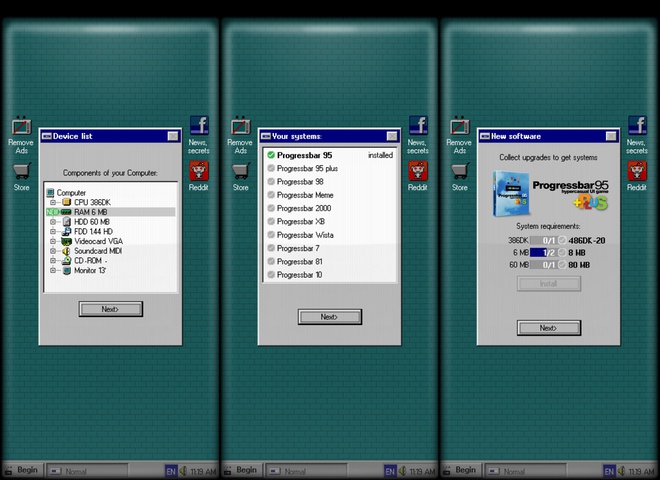This screenshot has height=480, width=660.
Task: Select the RAM 6 MB tree item
Action: pos(90,212)
